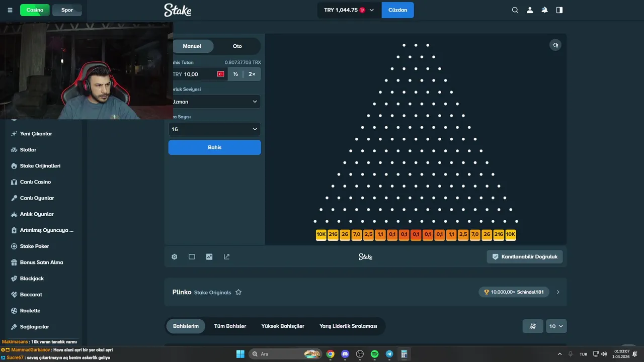Open Anlık Oyunlar in sidebar

[36, 214]
